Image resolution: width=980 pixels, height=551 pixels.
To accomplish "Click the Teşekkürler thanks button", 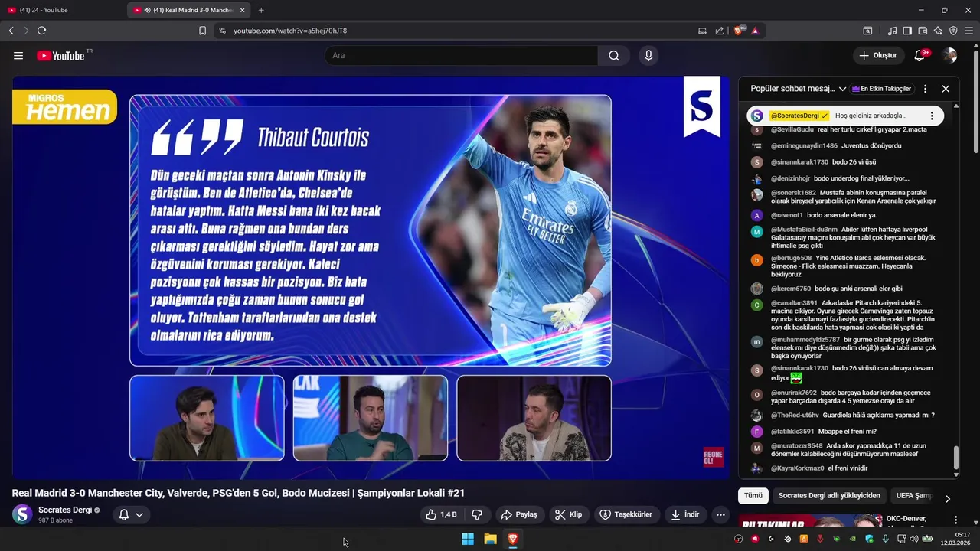I will (x=626, y=514).
